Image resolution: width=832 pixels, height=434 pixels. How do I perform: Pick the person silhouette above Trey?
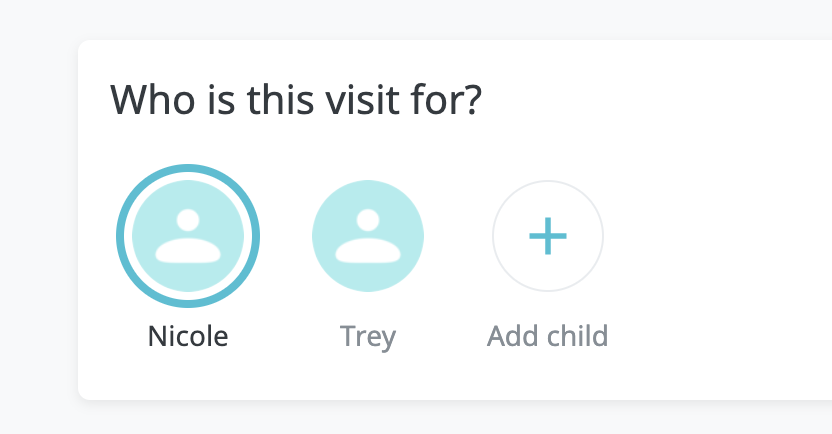click(x=368, y=236)
